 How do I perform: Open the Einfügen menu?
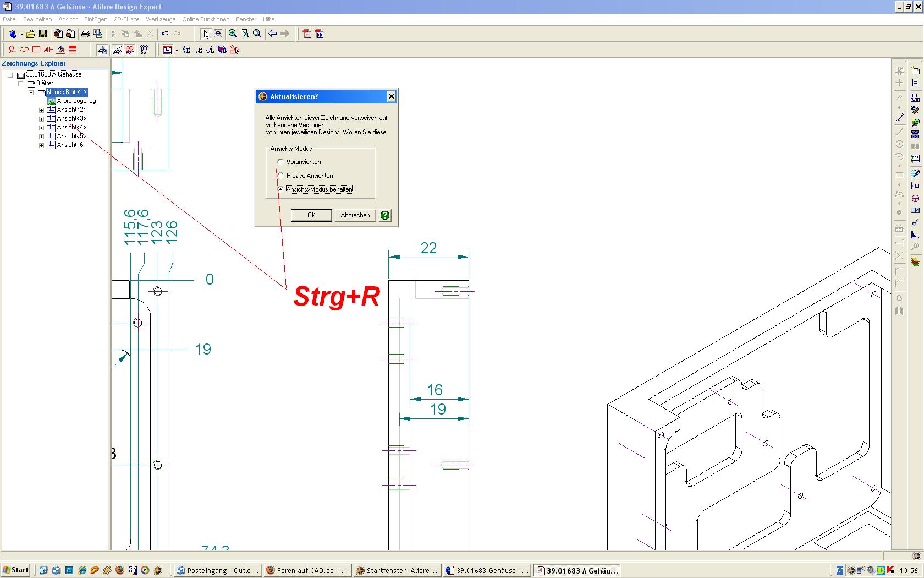[x=96, y=19]
